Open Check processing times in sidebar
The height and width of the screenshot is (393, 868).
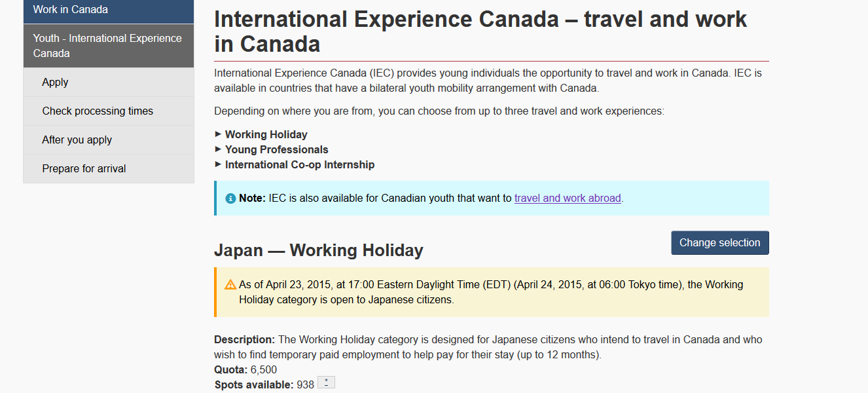click(109, 111)
